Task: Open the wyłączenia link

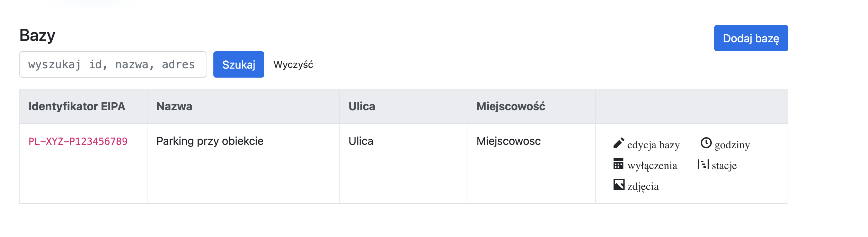Action: pyautogui.click(x=652, y=166)
